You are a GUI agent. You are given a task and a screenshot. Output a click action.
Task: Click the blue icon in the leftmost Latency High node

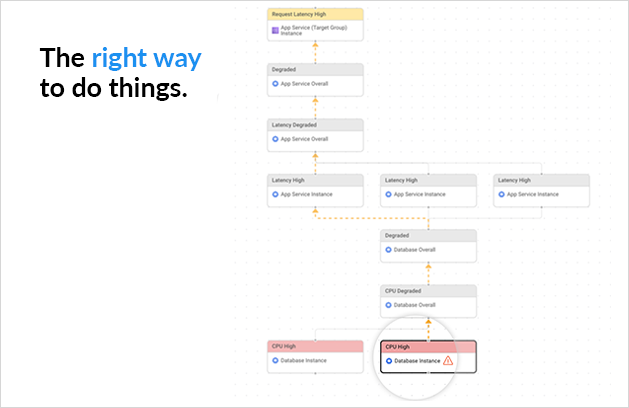276,194
